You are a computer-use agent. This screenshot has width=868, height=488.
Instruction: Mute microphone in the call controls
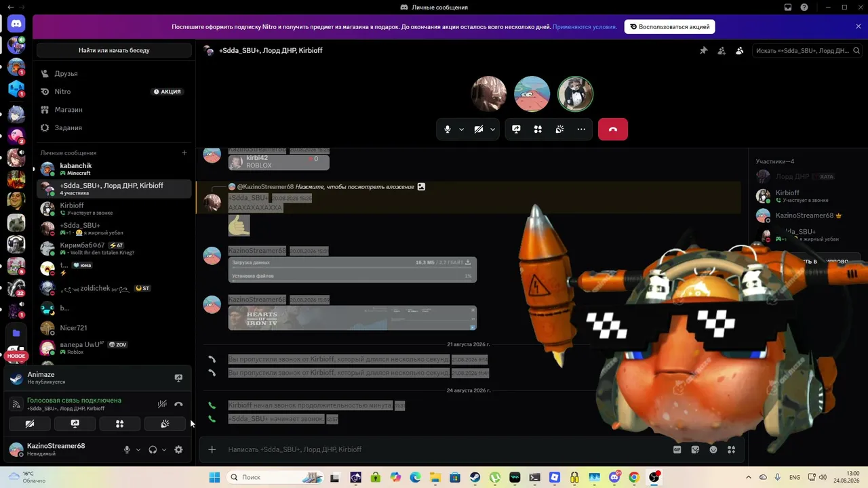[447, 129]
